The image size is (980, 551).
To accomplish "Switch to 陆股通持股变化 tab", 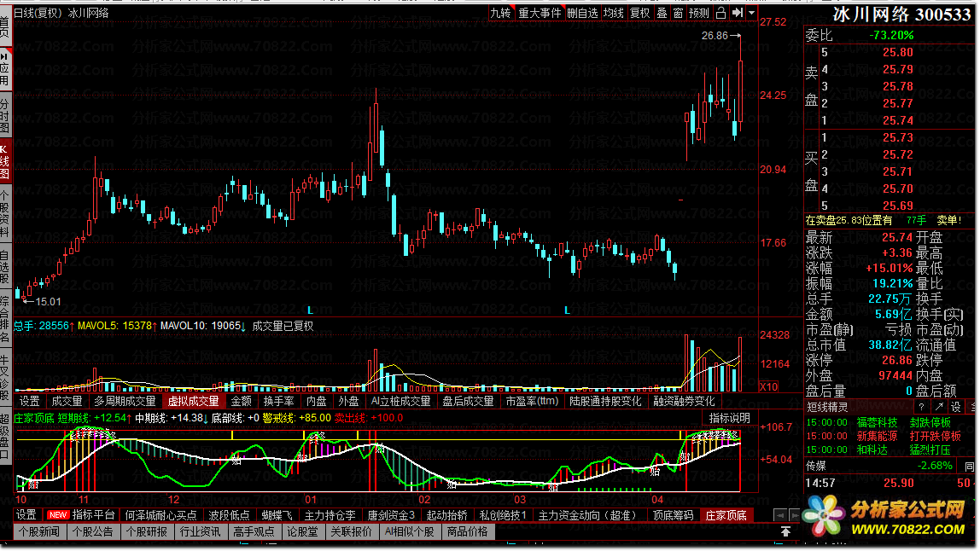I will click(605, 401).
